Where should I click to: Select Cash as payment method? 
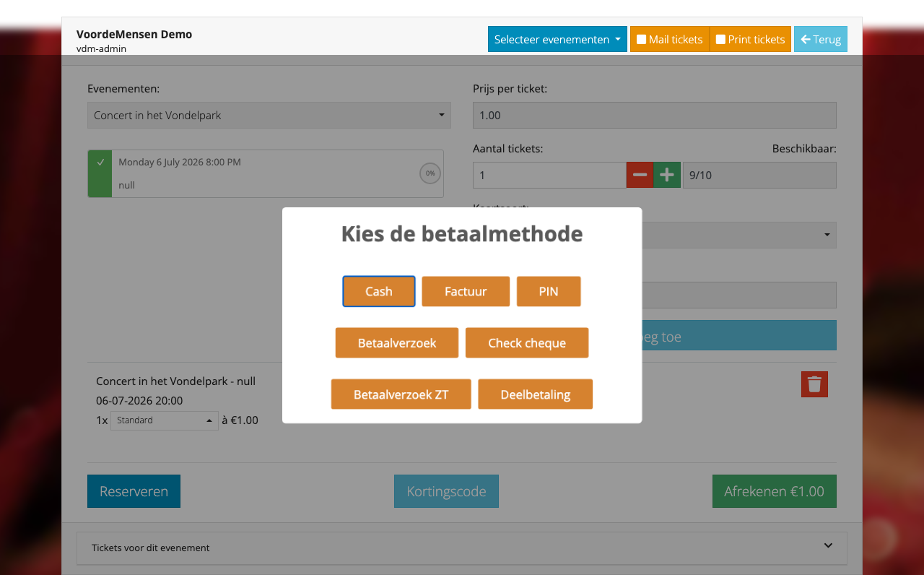(x=378, y=291)
